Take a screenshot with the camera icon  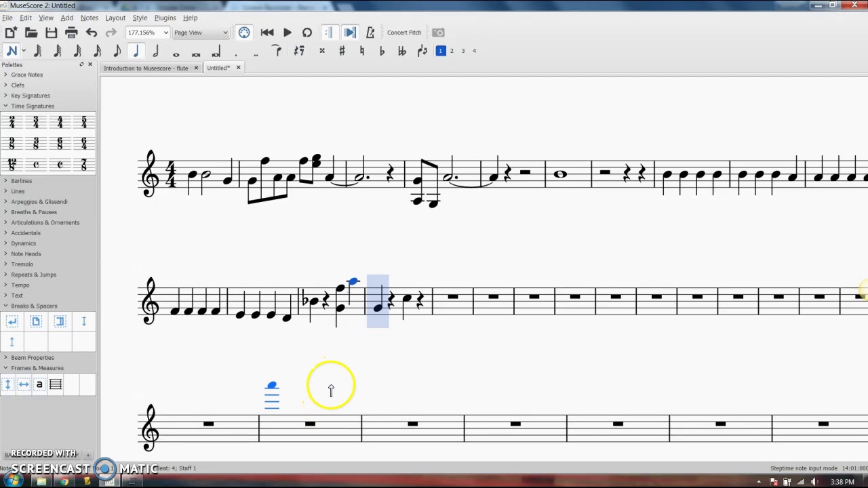coord(438,33)
